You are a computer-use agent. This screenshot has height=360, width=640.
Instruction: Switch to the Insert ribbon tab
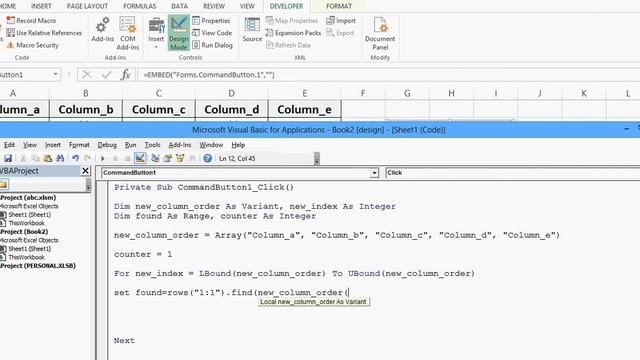[x=41, y=6]
